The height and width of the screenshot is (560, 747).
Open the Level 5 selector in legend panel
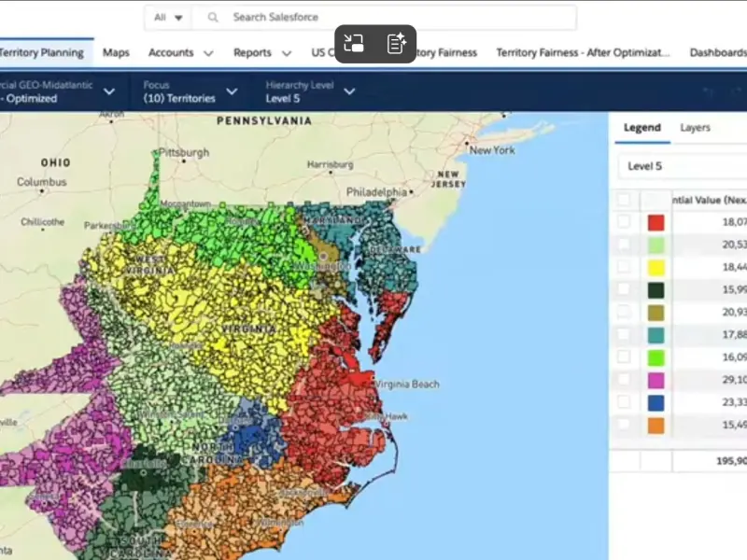[682, 166]
